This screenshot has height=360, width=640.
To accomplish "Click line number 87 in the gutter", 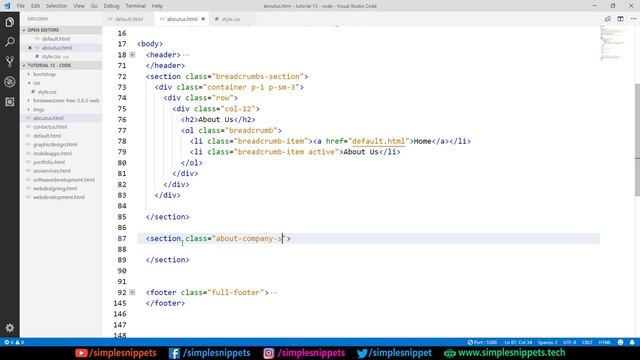I will [122, 238].
